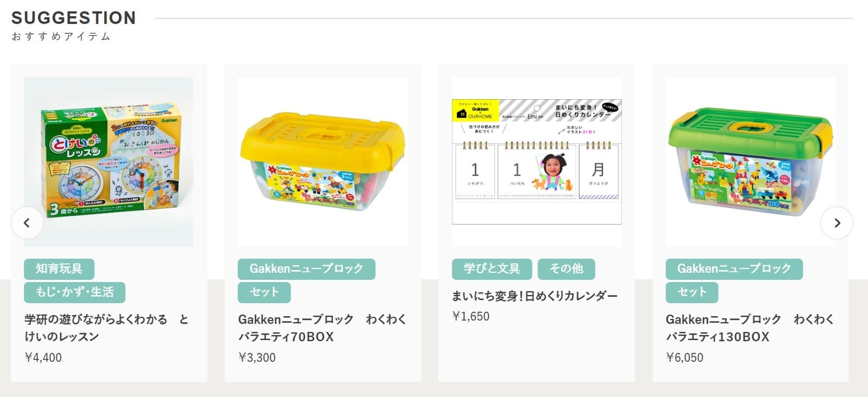The height and width of the screenshot is (397, 868).
Task: Open the daily calendar product image
Action: click(537, 162)
